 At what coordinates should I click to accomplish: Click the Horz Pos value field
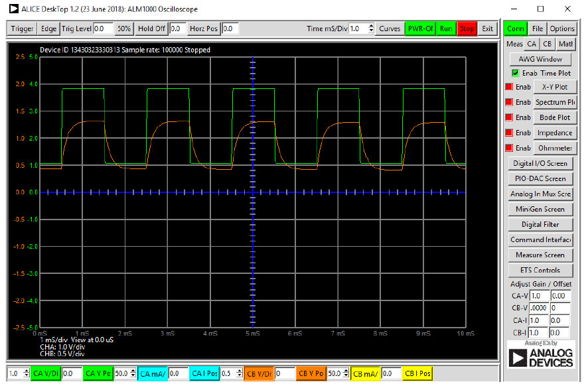point(230,29)
